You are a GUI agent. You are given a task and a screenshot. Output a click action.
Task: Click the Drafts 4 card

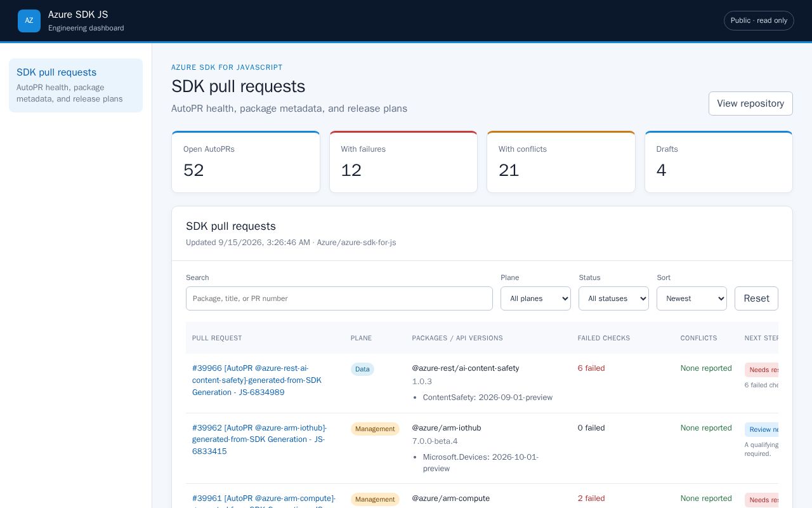click(719, 162)
